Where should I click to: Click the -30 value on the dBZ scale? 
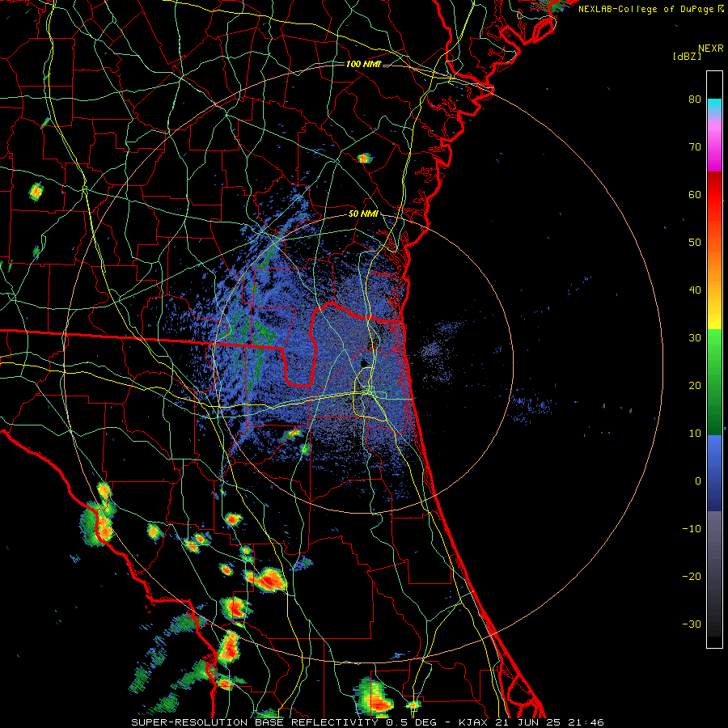click(692, 624)
